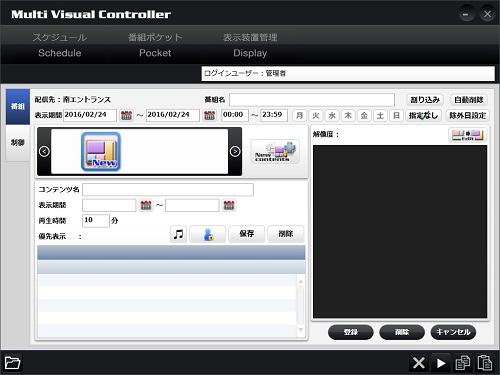Edit schedule start date 2016/02/24 field
The height and width of the screenshot is (375, 500).
[x=90, y=115]
